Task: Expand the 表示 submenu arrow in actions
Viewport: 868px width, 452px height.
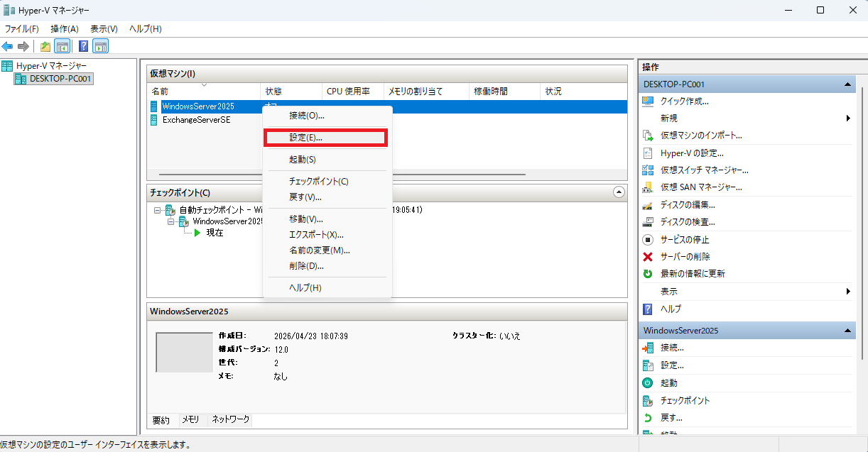Action: pyautogui.click(x=848, y=292)
